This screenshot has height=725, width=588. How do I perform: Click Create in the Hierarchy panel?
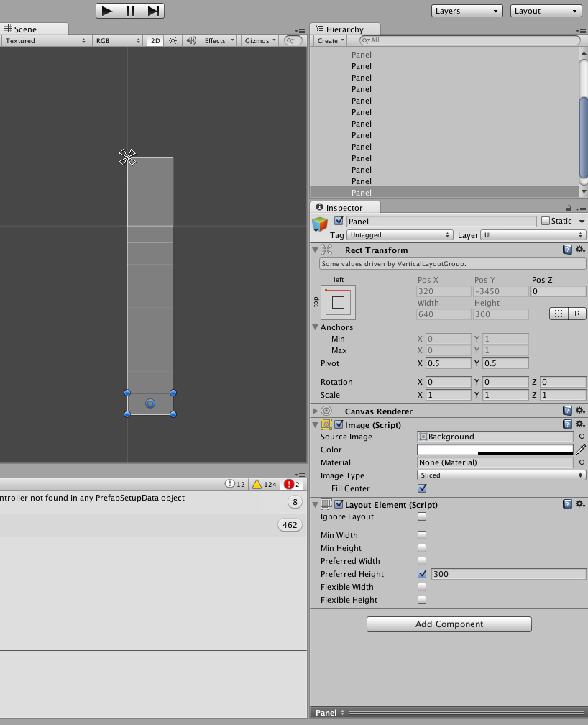329,41
